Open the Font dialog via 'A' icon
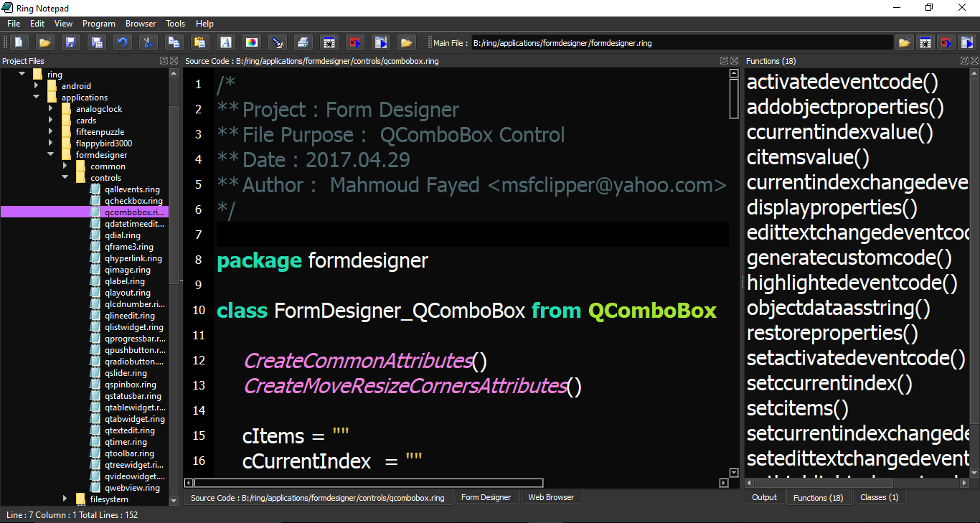 pyautogui.click(x=225, y=42)
